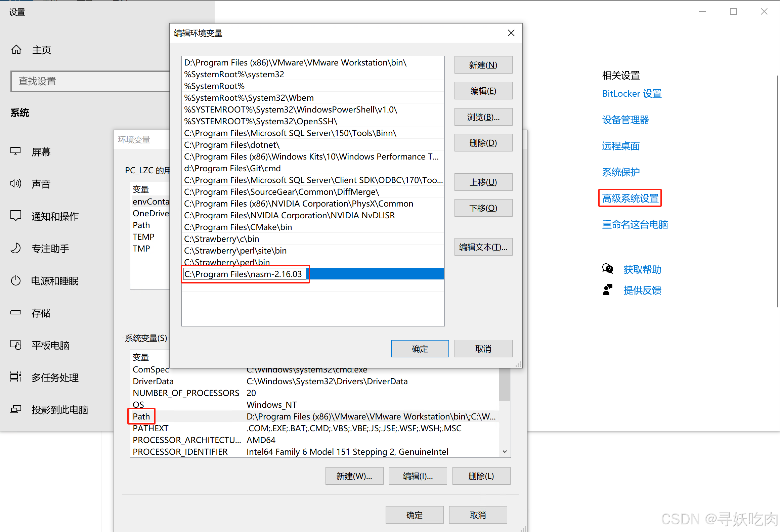Image resolution: width=780 pixels, height=532 pixels.
Task: Click 编辑(I)... system variable button
Action: pyautogui.click(x=418, y=476)
